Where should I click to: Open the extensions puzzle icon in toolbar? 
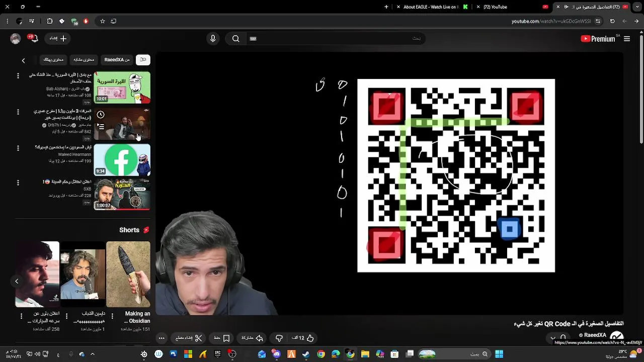[x=50, y=21]
